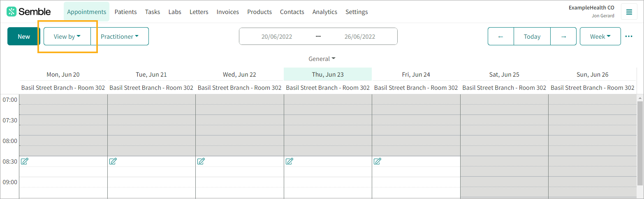
Task: Open the Invoices menu item
Action: [x=228, y=12]
